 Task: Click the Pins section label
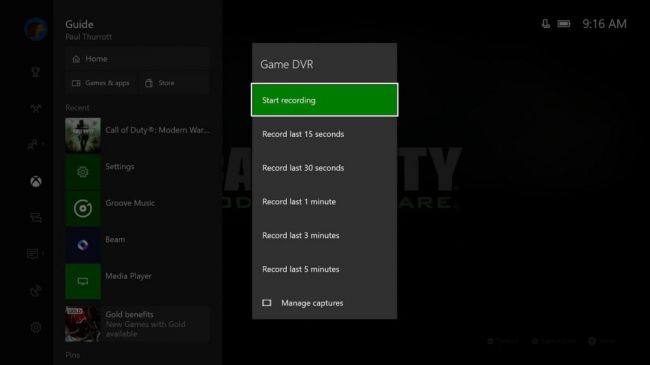click(x=73, y=355)
